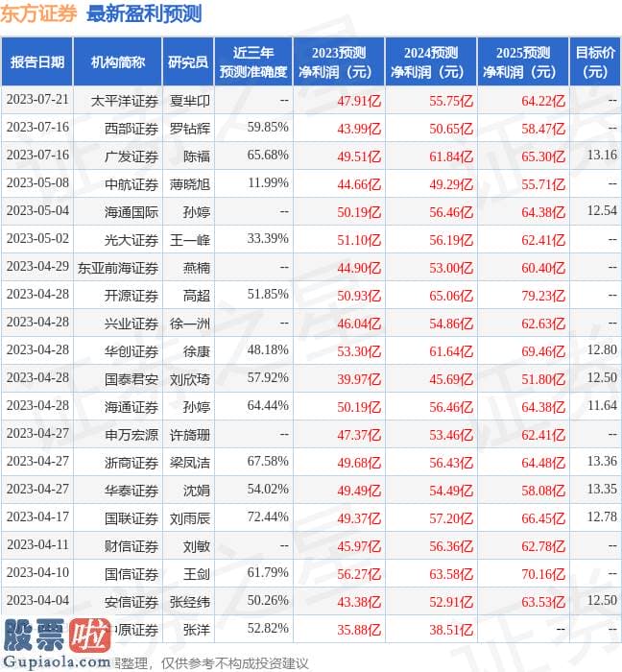Click 2024 profit value 65.06亿
622x672 pixels.
pyautogui.click(x=451, y=296)
